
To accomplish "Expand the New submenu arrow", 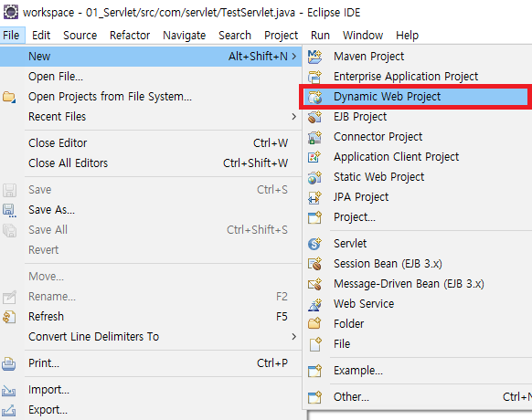I will pyautogui.click(x=293, y=56).
